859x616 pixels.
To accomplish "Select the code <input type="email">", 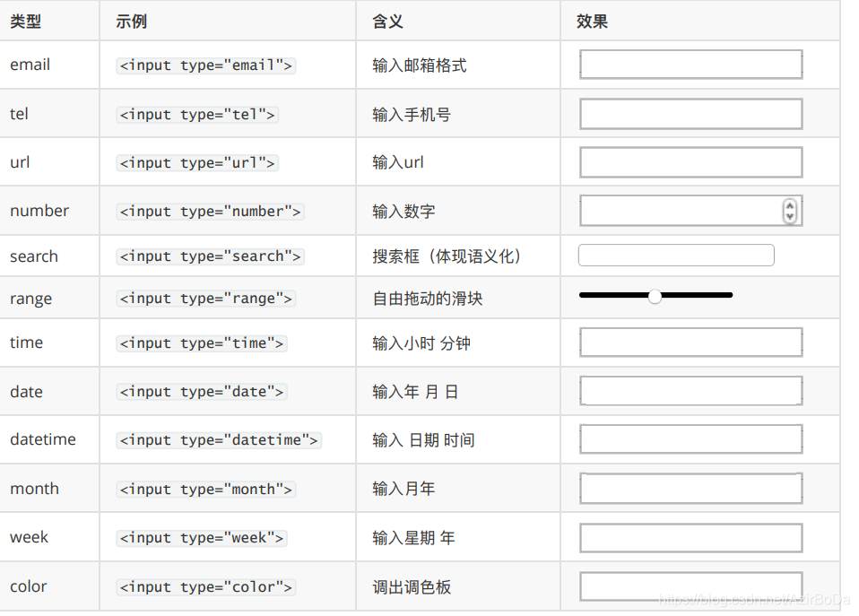I will tap(206, 65).
